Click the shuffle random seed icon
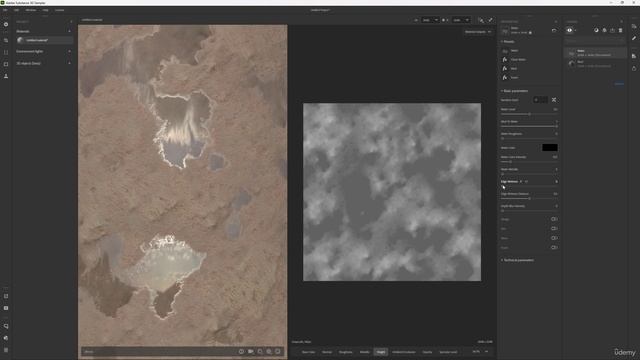This screenshot has width=640, height=360. (x=554, y=100)
